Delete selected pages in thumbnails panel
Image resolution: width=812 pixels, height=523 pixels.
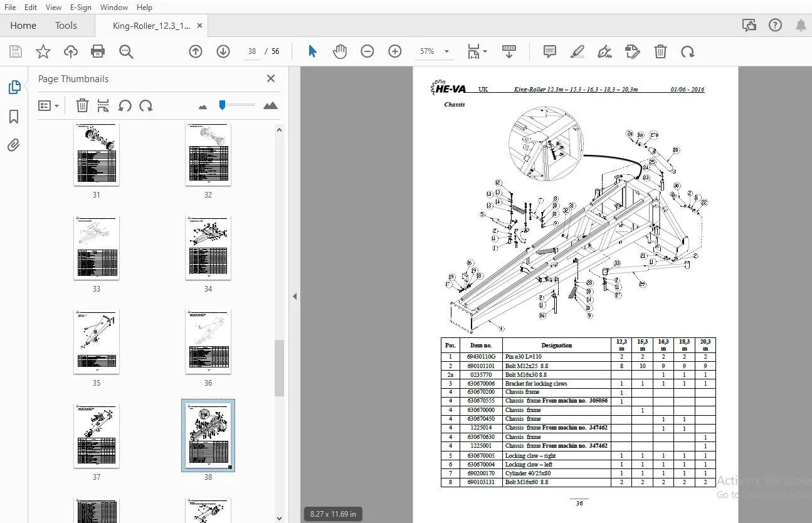[x=82, y=105]
